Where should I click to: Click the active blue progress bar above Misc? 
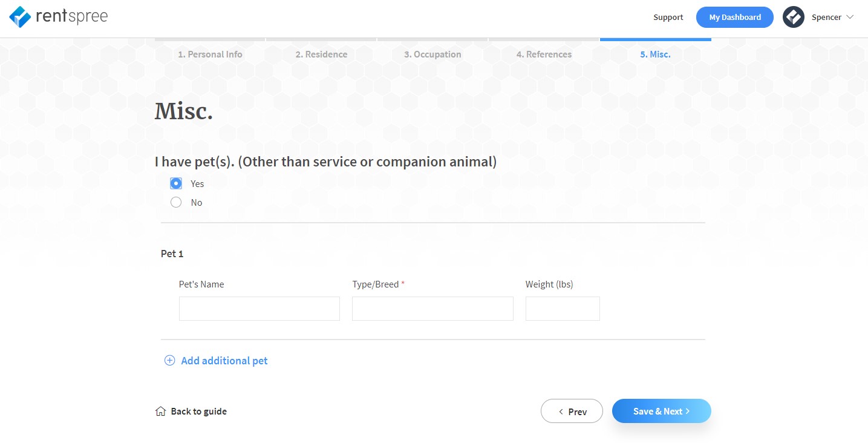point(655,38)
